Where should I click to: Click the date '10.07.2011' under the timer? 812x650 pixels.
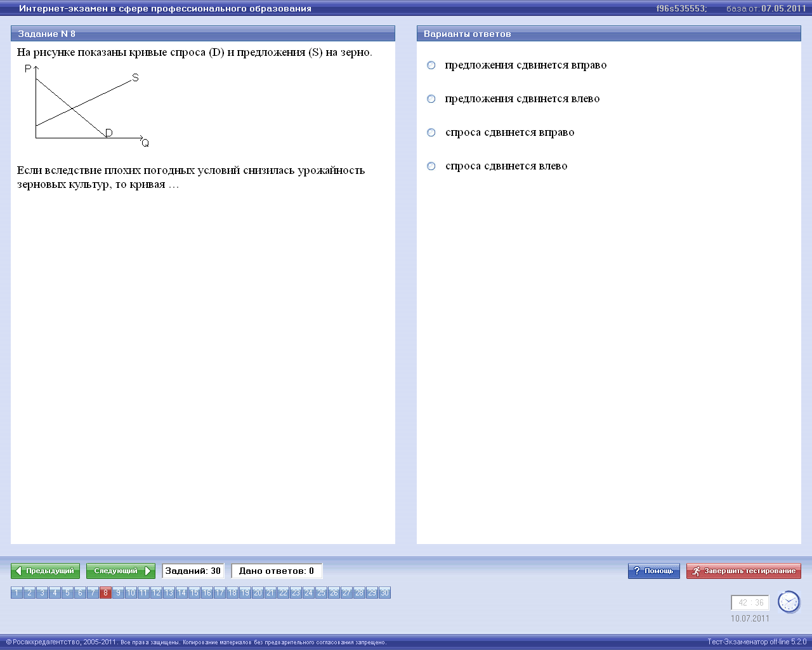(750, 618)
